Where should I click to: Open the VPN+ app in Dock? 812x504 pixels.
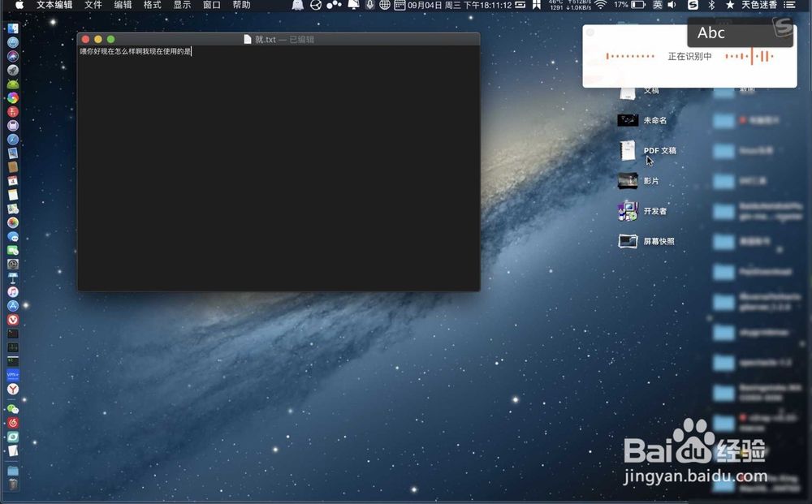point(13,375)
